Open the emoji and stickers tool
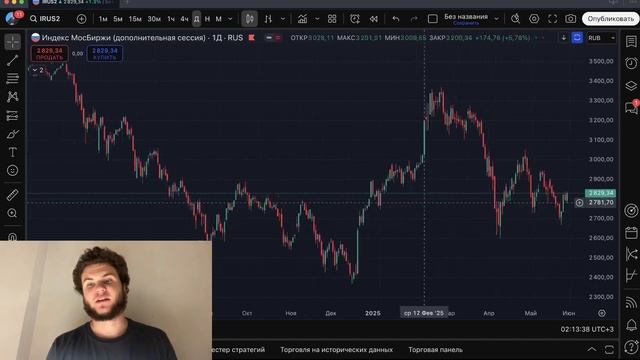 (13, 170)
